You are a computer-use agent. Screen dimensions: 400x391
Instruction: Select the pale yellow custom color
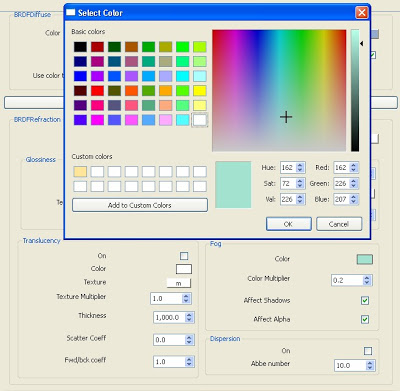80,172
